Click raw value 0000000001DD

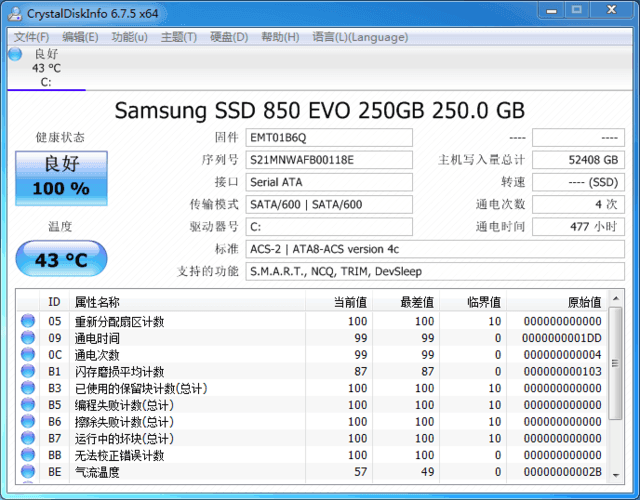click(562, 338)
